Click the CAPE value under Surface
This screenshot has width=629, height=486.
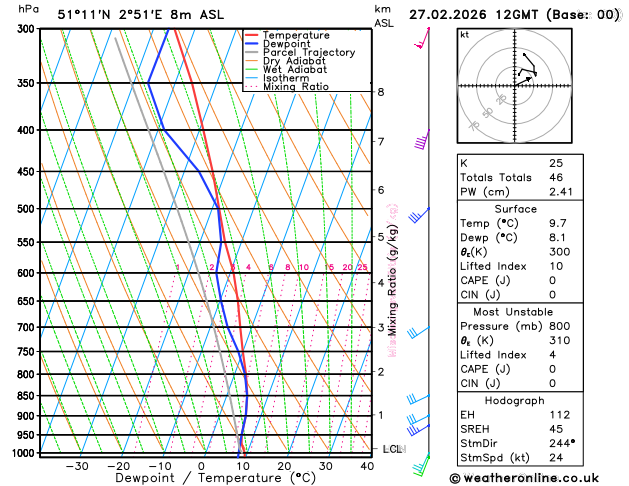553,280
